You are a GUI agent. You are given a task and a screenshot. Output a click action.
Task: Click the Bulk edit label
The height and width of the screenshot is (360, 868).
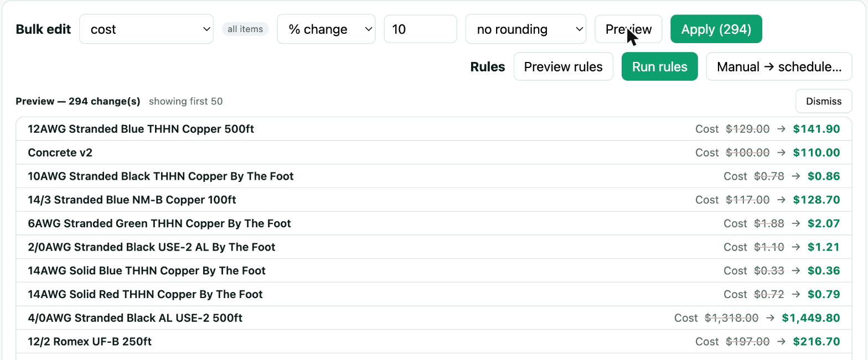(44, 29)
